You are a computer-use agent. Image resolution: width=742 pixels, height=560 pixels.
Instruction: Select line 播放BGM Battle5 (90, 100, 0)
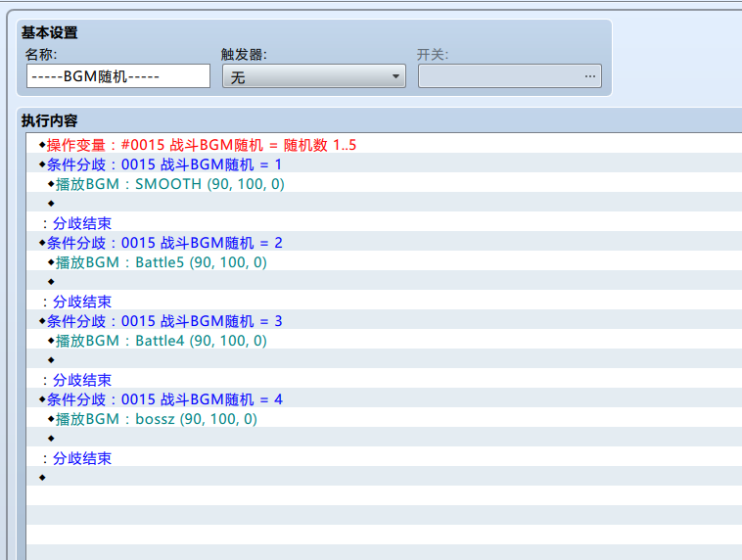coord(385,262)
